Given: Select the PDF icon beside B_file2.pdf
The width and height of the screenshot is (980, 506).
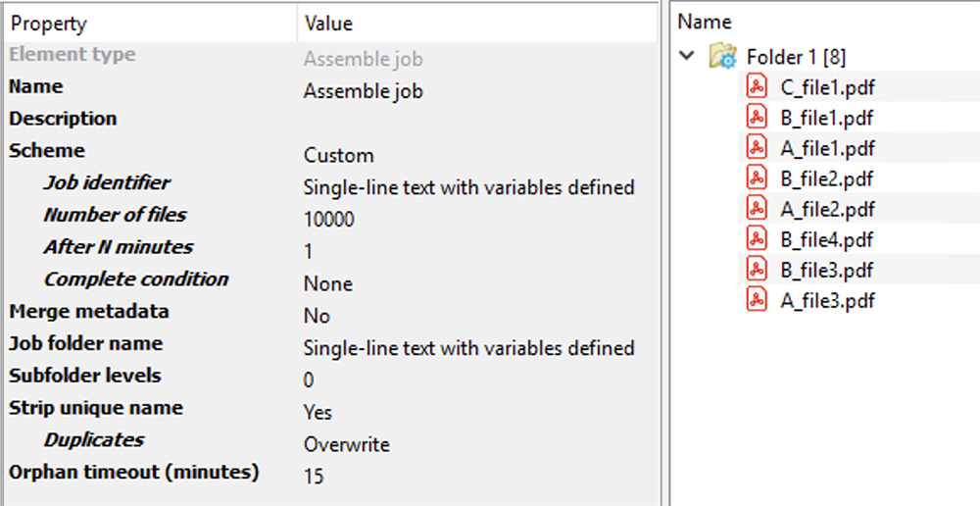Looking at the screenshot, I should pos(756,178).
